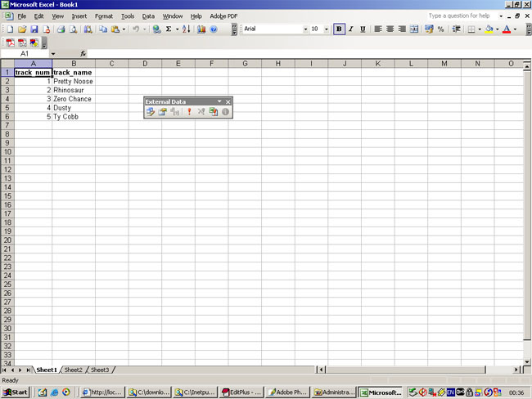
Task: Click the Font Color red A swatch
Action: click(x=507, y=29)
